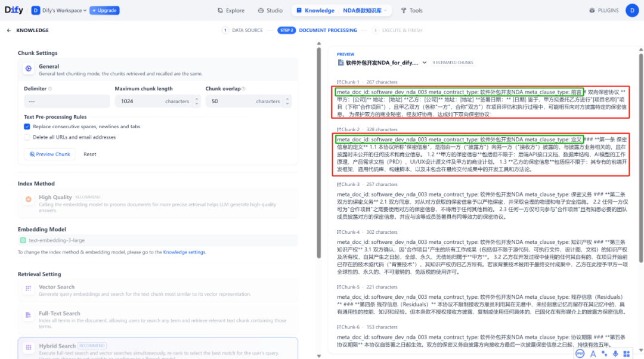This screenshot has height=359, width=644.
Task: Click the Explore compass icon
Action: (220, 10)
